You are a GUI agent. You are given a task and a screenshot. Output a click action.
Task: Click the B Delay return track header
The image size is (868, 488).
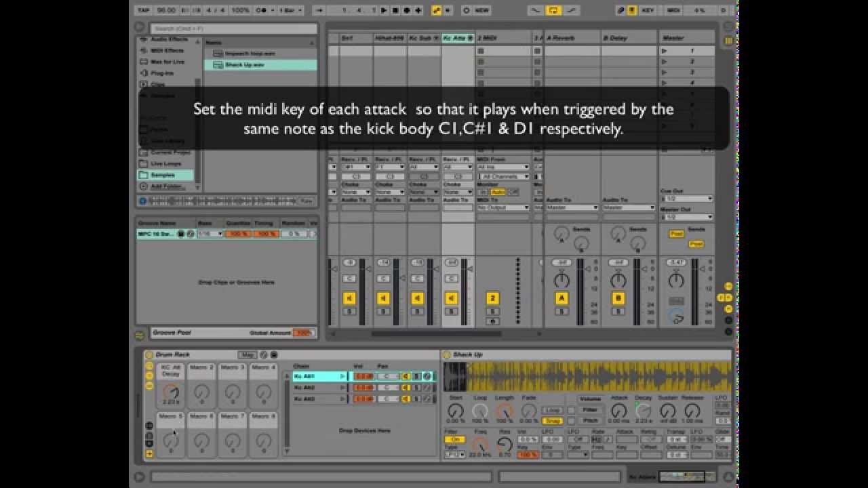point(629,38)
